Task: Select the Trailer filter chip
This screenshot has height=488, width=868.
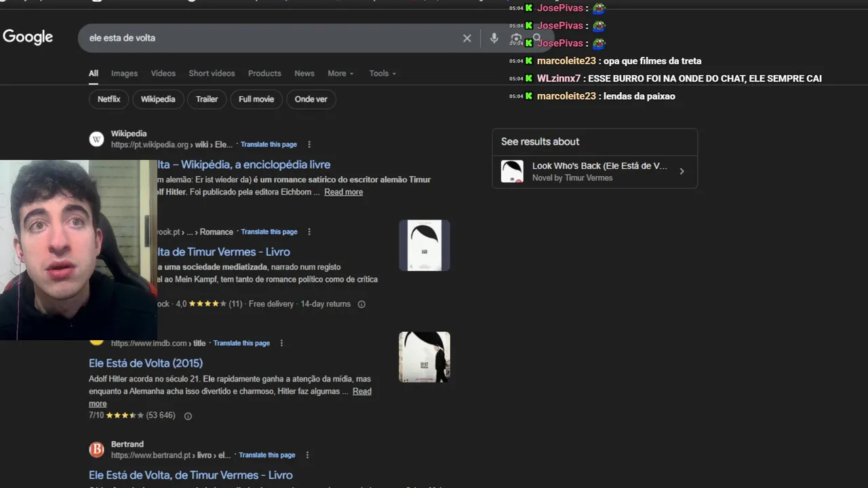Action: click(207, 99)
